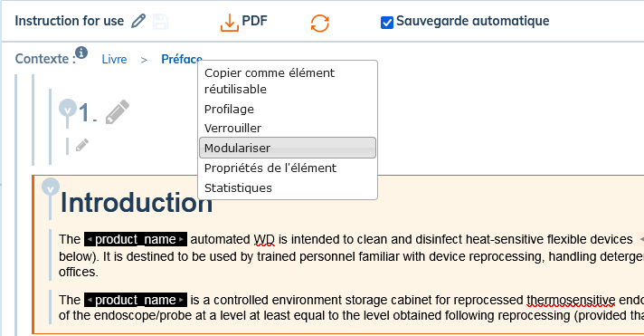Toggle the Sauvegarde automatique checkbox
This screenshot has width=644, height=336.
click(387, 23)
